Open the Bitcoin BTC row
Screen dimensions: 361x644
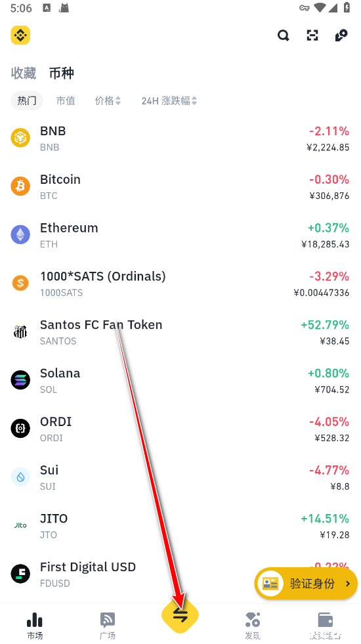point(180,187)
